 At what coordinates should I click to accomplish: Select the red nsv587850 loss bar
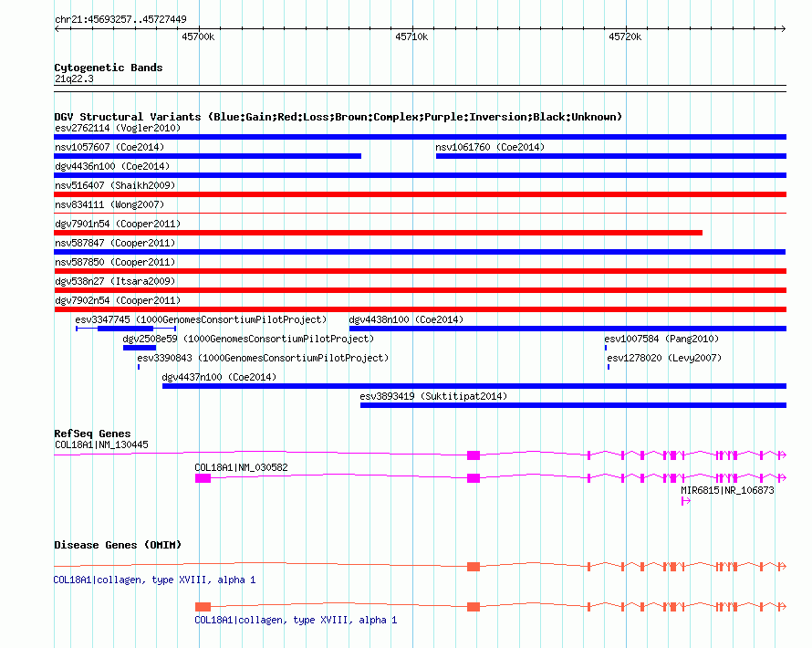click(420, 271)
